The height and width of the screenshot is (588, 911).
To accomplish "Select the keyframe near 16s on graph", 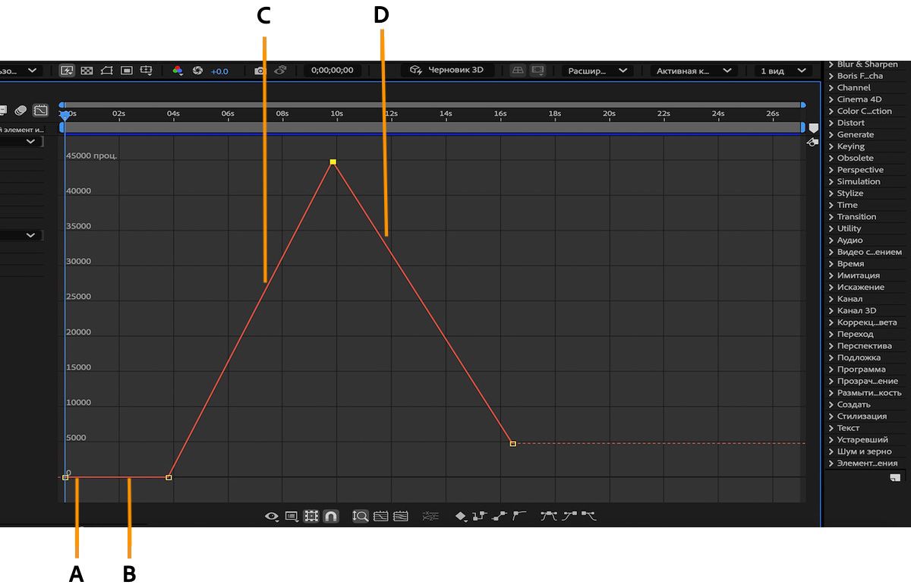I will pyautogui.click(x=512, y=443).
